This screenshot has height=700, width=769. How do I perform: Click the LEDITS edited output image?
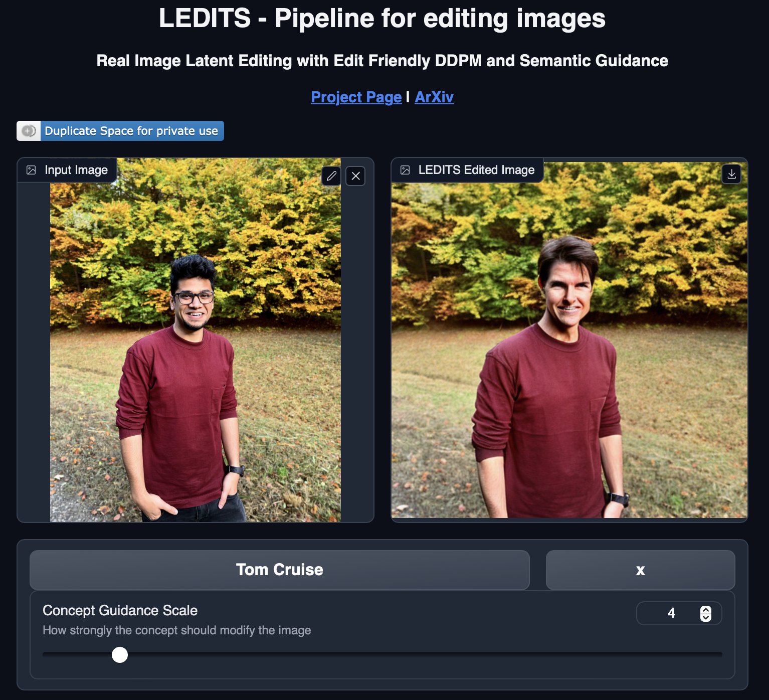click(x=569, y=340)
